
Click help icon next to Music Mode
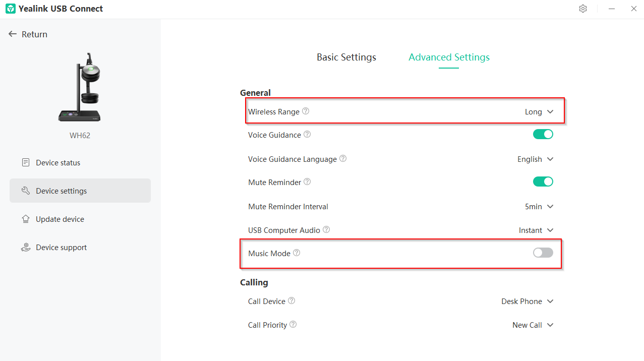[x=297, y=253]
